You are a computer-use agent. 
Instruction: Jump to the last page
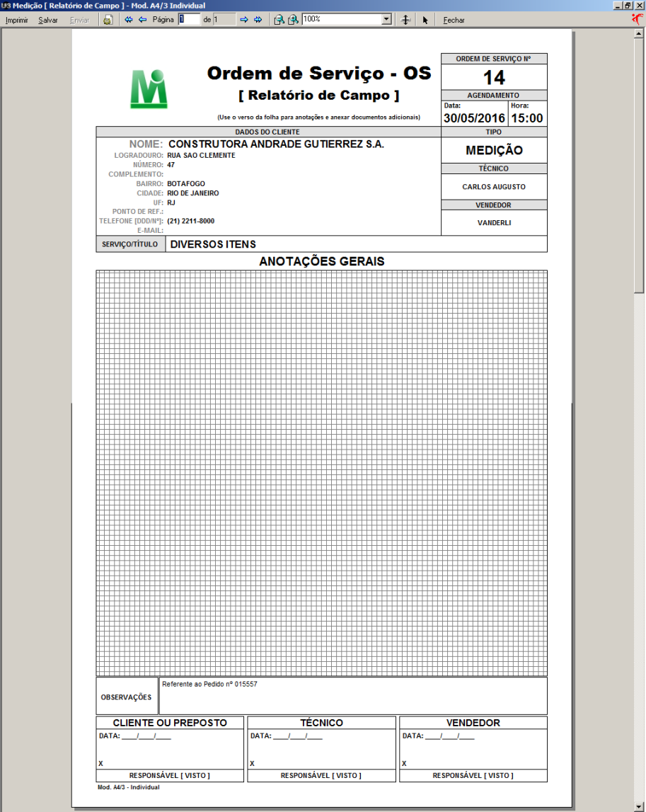[258, 20]
